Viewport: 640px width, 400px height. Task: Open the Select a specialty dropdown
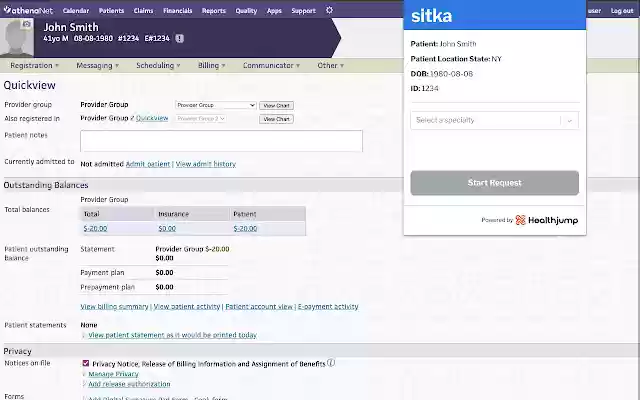494,120
